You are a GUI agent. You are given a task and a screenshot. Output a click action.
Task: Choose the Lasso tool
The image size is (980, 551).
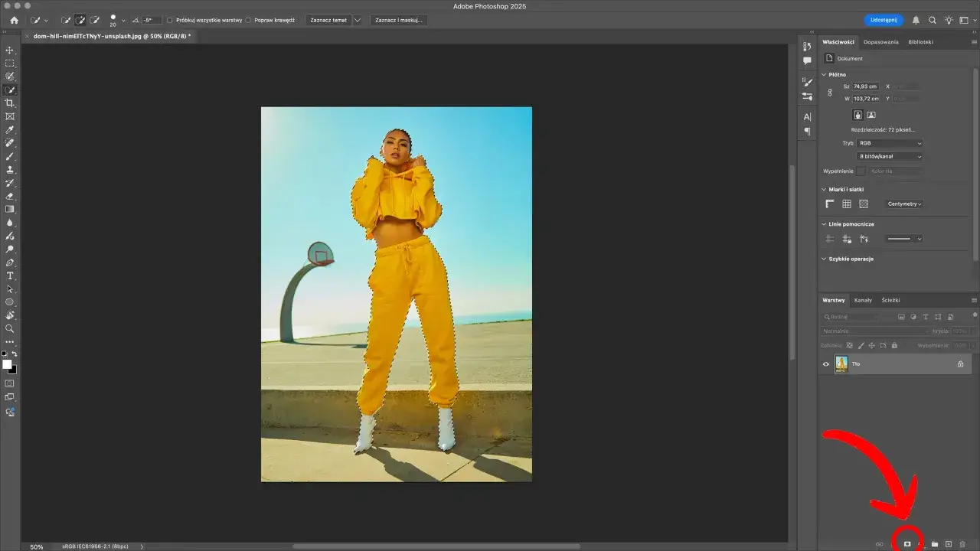[x=10, y=77]
